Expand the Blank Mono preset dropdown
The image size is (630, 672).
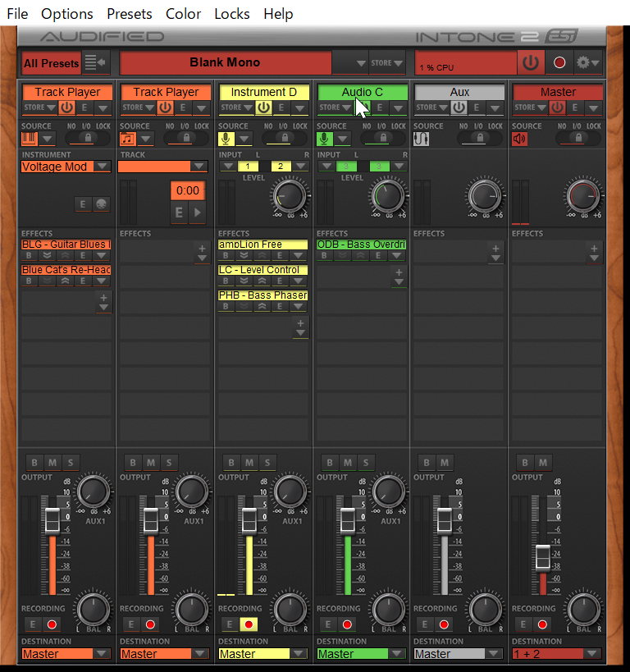[x=361, y=63]
